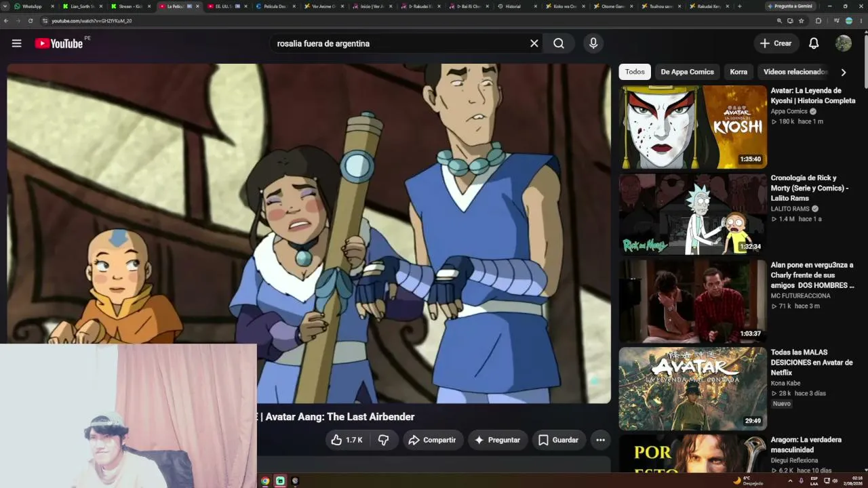
Task: Visit the Kona Kabe channel
Action: pos(785,383)
